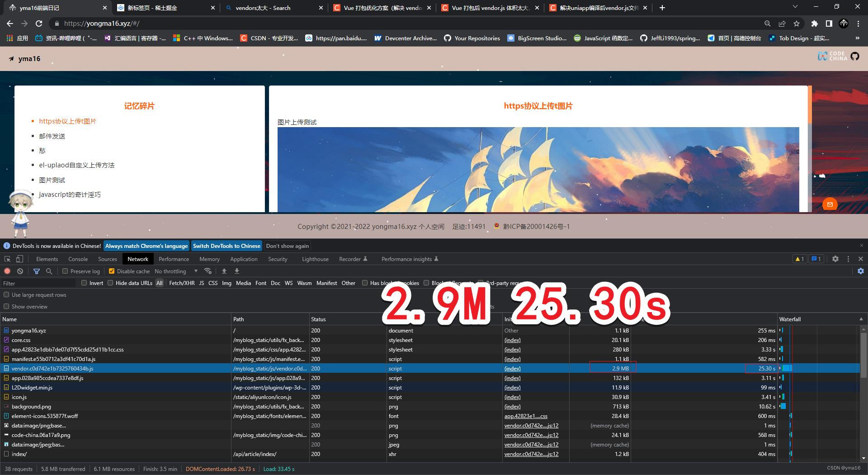868x475 pixels.
Task: Open the Chrome profile avatar
Action: (x=844, y=24)
